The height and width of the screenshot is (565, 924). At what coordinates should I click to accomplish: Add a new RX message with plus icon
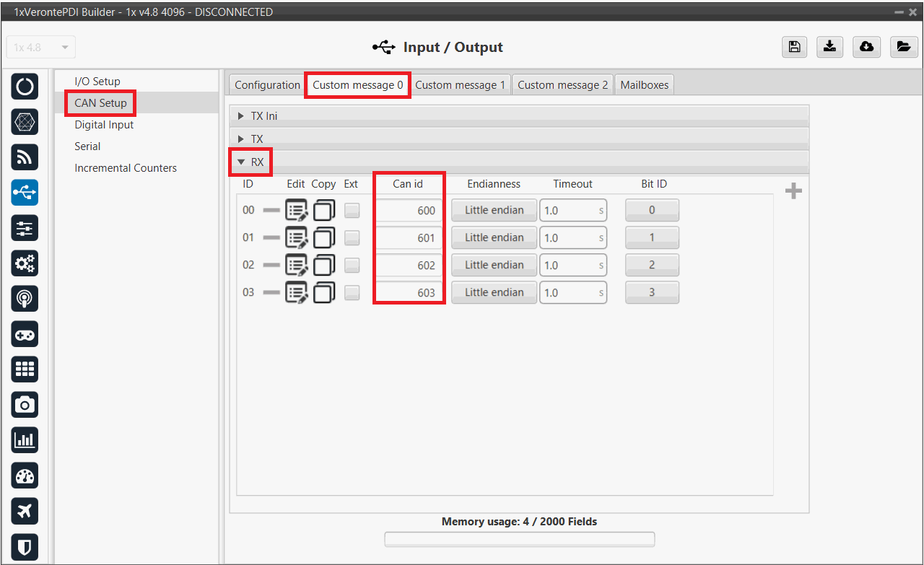click(x=793, y=191)
